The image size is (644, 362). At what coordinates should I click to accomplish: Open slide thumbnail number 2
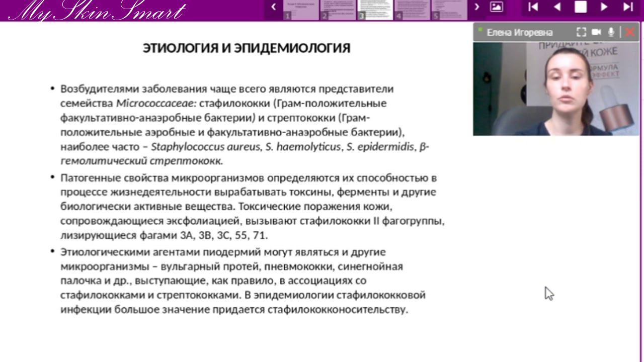[x=338, y=10]
